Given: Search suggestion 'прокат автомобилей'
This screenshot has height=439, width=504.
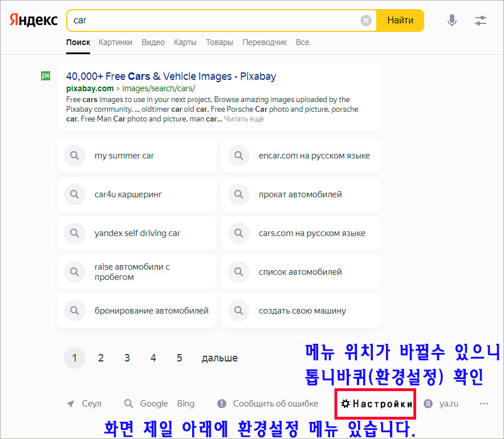Looking at the screenshot, I should [x=300, y=194].
